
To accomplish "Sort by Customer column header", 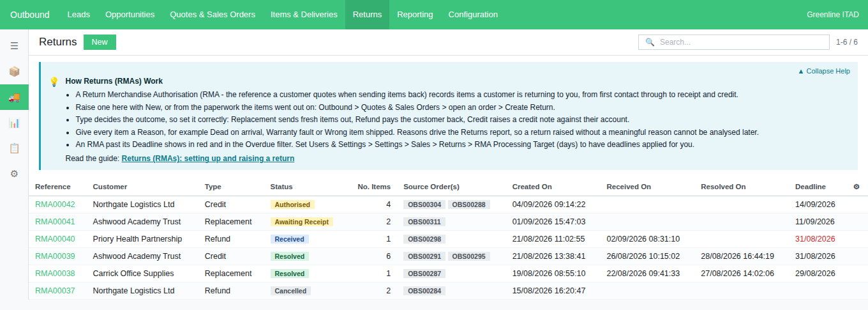I will point(110,187).
